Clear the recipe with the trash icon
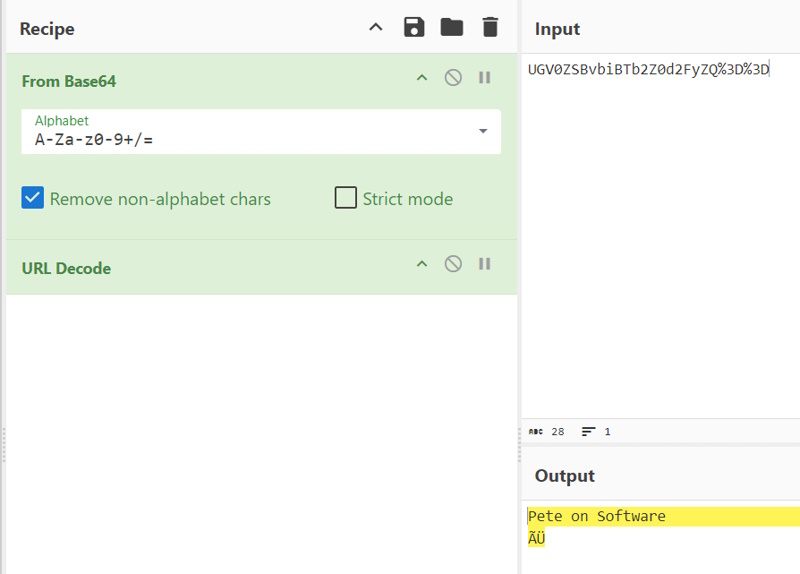Image resolution: width=800 pixels, height=574 pixels. 490,27
